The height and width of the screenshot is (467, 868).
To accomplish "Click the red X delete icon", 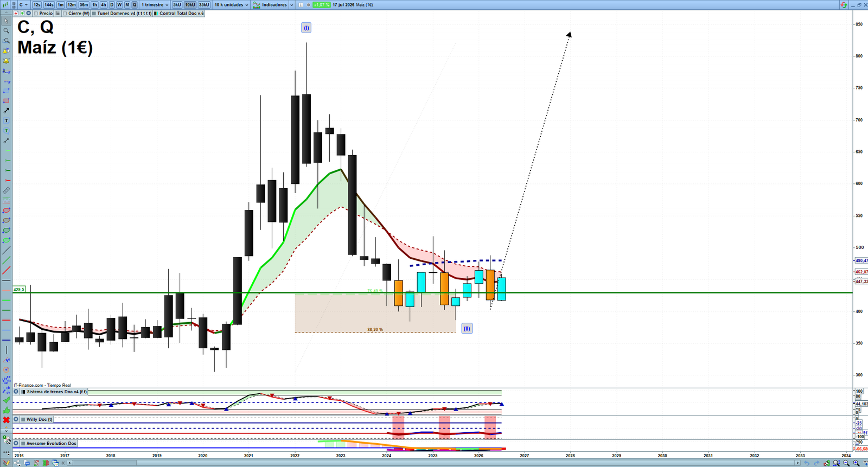I will [x=7, y=420].
